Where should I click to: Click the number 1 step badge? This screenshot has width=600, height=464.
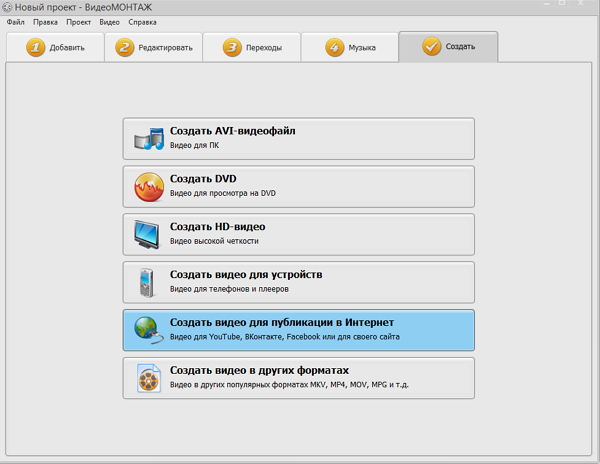tap(36, 47)
